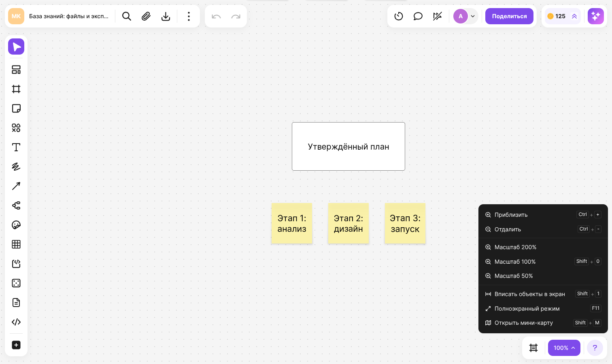Select the Утверждённый план rectangle
This screenshot has height=364, width=612.
pos(348,146)
